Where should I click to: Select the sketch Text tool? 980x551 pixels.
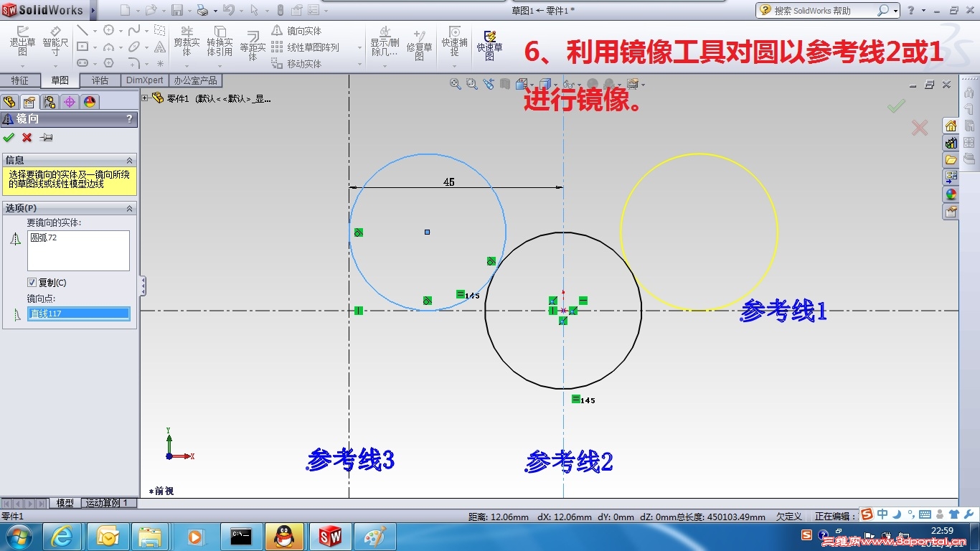click(160, 47)
